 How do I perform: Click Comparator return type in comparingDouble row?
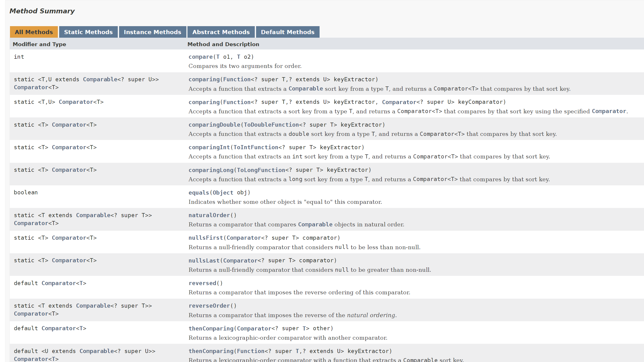69,125
